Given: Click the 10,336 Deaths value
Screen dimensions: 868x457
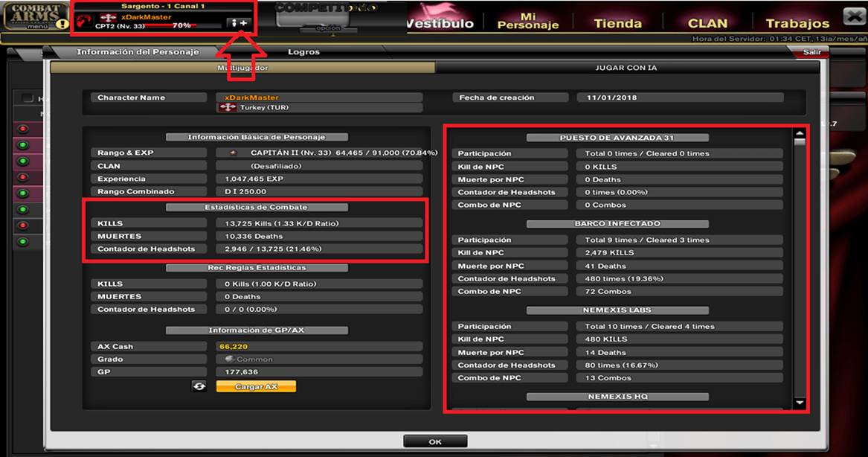Looking at the screenshot, I should [254, 236].
